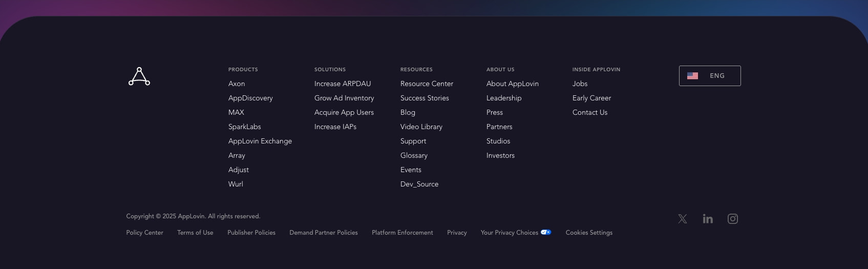Open About AppLovin page
This screenshot has width=868, height=269.
click(x=513, y=84)
